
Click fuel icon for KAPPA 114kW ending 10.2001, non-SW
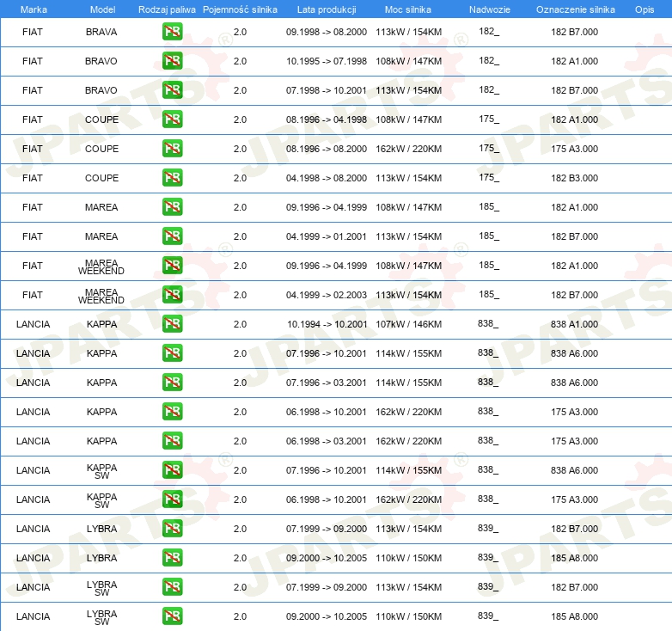click(x=172, y=353)
